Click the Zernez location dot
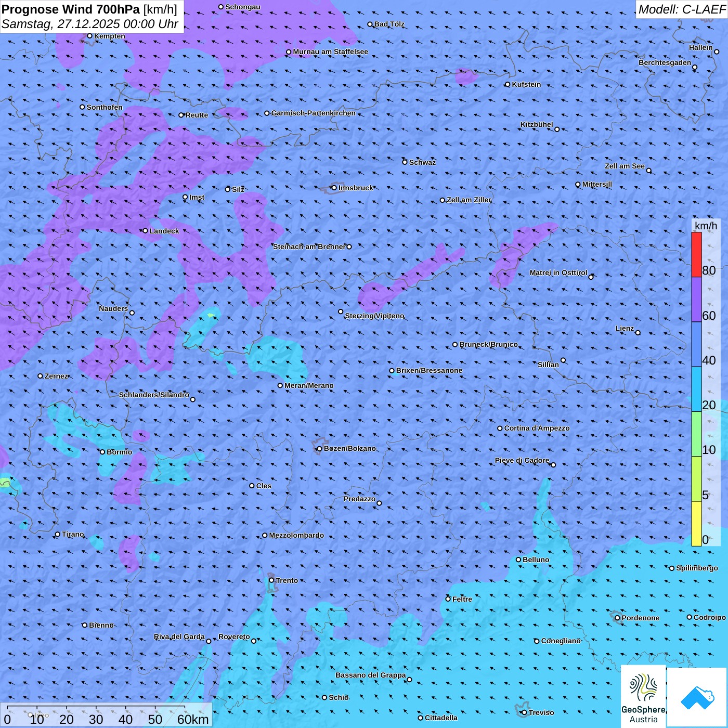728x728 pixels. [41, 376]
